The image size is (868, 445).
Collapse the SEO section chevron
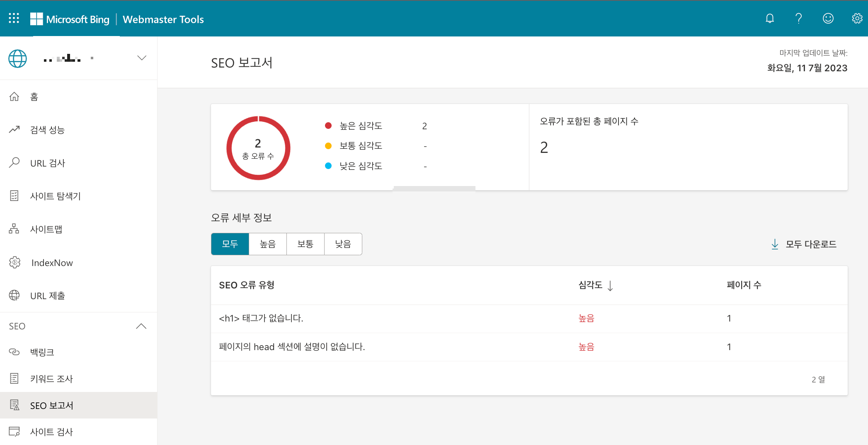(141, 326)
